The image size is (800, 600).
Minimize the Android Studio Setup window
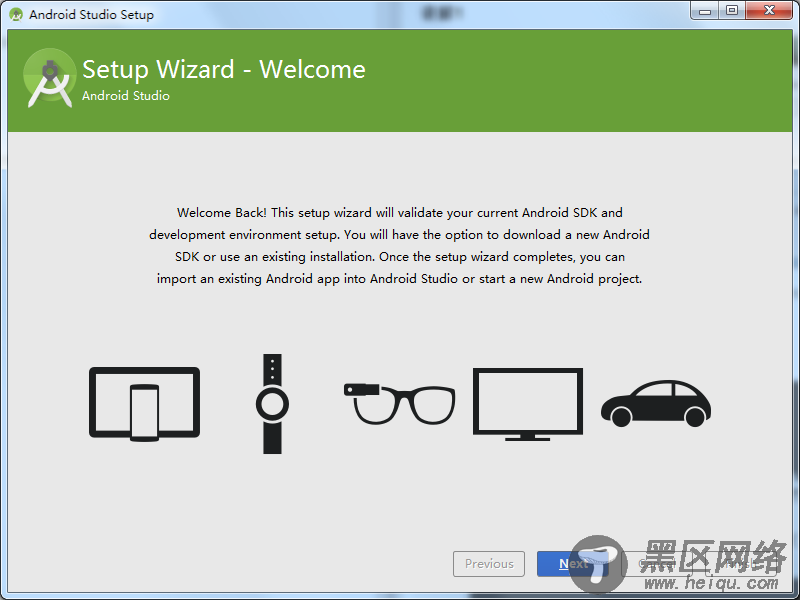click(705, 11)
